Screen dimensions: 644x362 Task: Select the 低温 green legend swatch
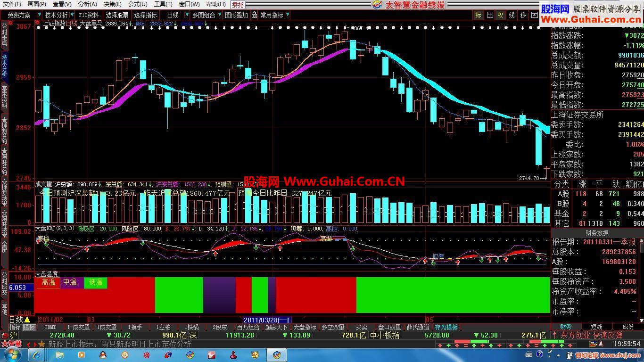click(x=96, y=282)
